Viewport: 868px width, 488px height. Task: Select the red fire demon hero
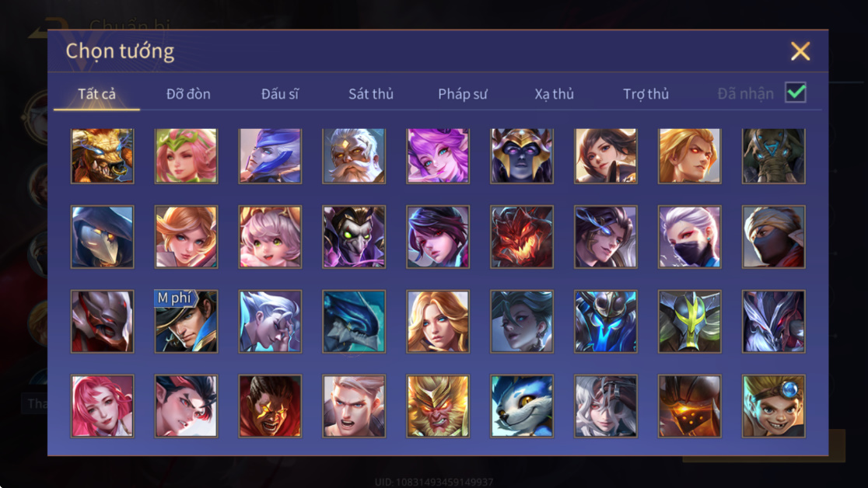click(521, 237)
